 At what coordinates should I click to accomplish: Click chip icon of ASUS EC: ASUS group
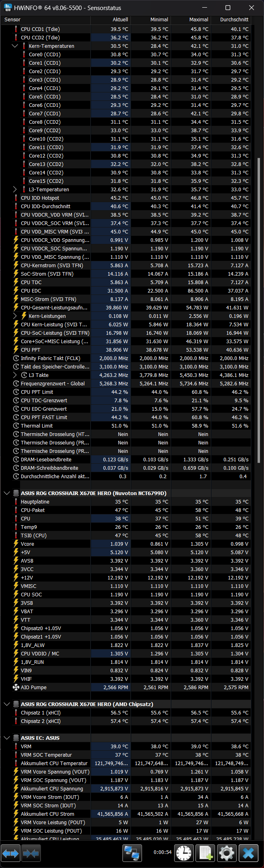coord(16,738)
